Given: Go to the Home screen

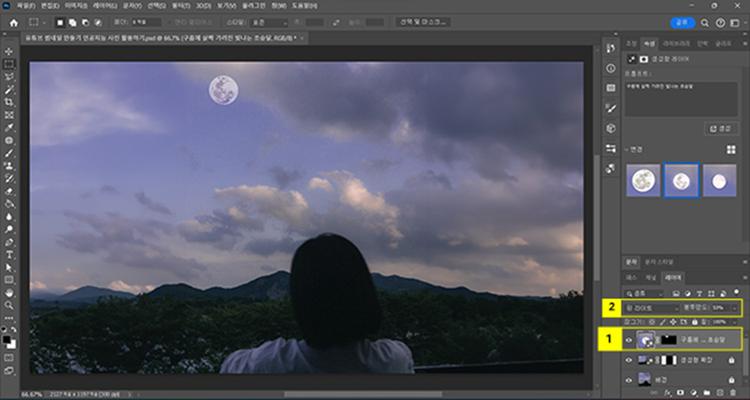Looking at the screenshot, I should (x=14, y=22).
